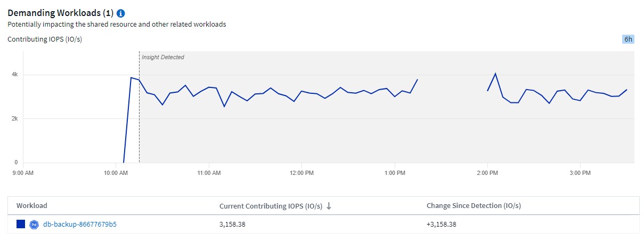
Task: Open the db-backup-86677679b5 workload link
Action: coord(80,225)
